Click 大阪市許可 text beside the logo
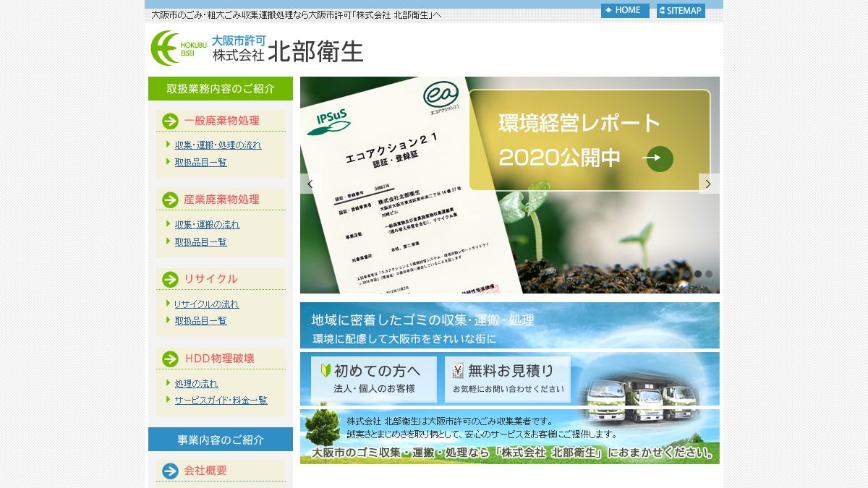This screenshot has height=488, width=868. pyautogui.click(x=239, y=40)
